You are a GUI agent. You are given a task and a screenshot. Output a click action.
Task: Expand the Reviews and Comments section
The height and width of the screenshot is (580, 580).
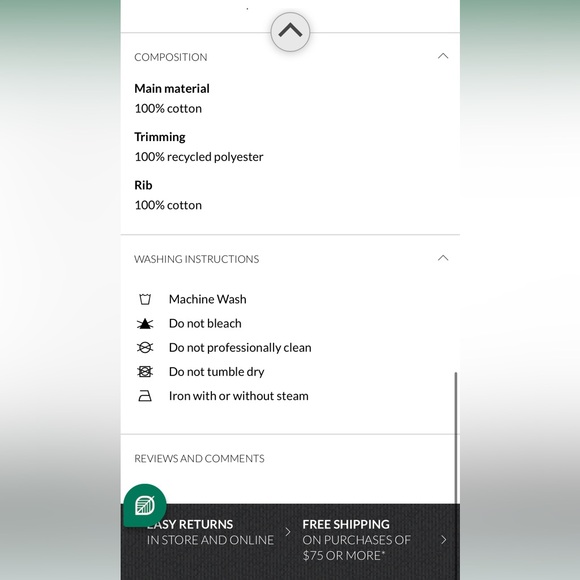pyautogui.click(x=290, y=459)
